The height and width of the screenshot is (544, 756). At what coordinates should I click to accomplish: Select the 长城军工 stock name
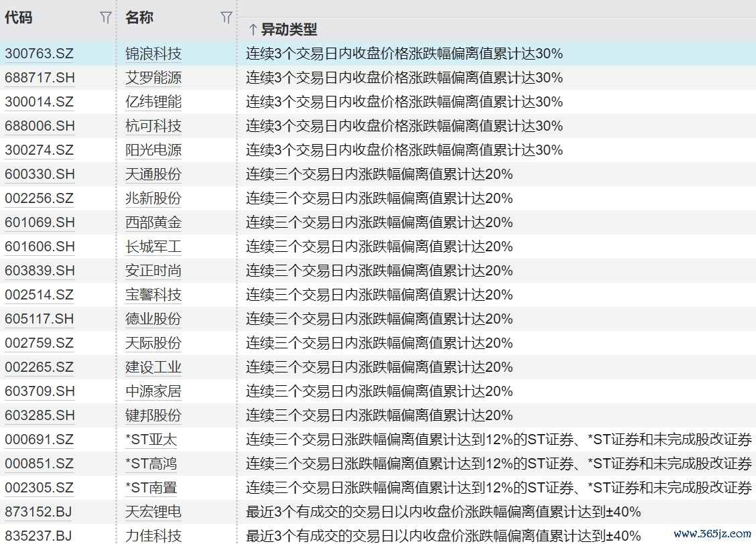point(153,247)
